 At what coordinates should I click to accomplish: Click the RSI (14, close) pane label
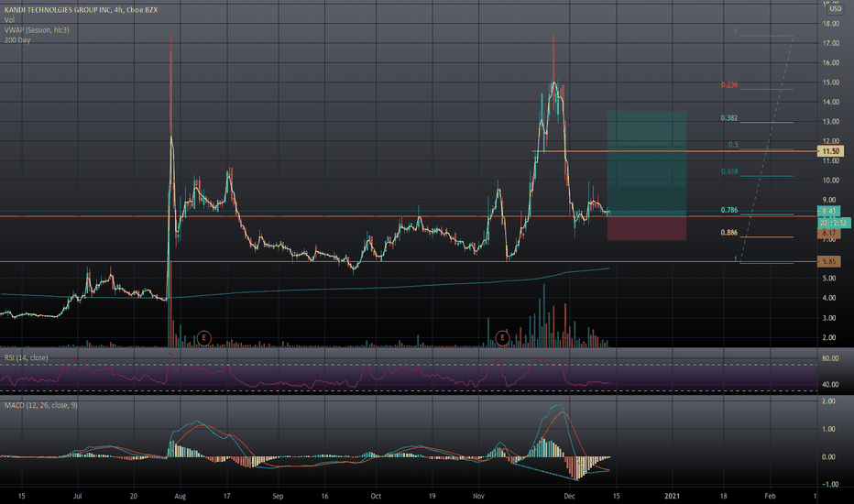click(x=27, y=357)
